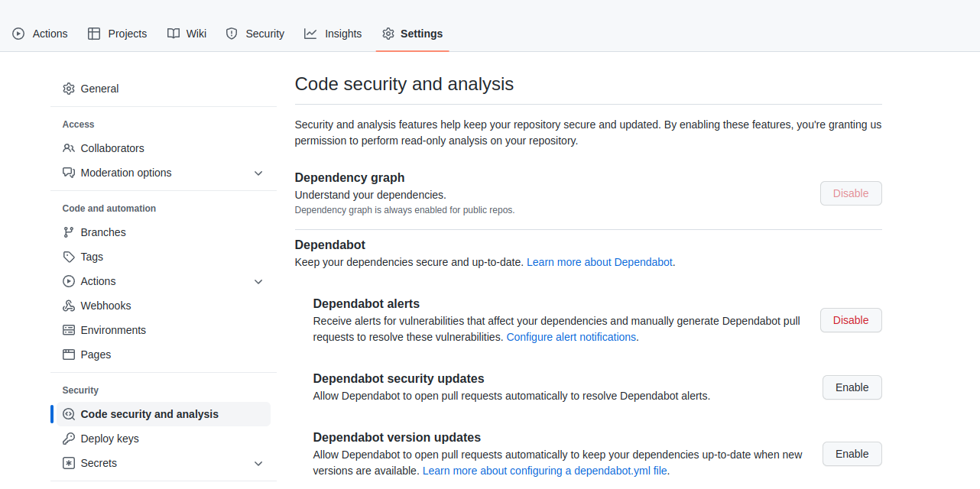Viewport: 980px width, 489px height.
Task: Click the Dependency graph heading
Action: 350,178
